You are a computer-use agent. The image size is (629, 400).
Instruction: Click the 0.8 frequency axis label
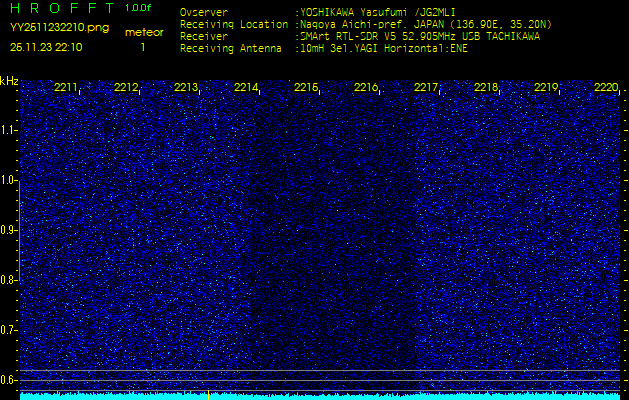coord(8,280)
